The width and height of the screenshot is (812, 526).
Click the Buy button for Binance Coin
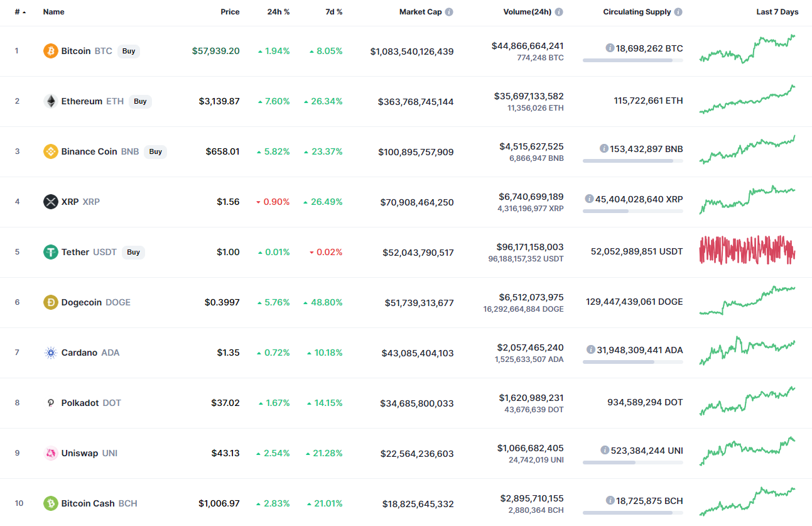pos(156,151)
